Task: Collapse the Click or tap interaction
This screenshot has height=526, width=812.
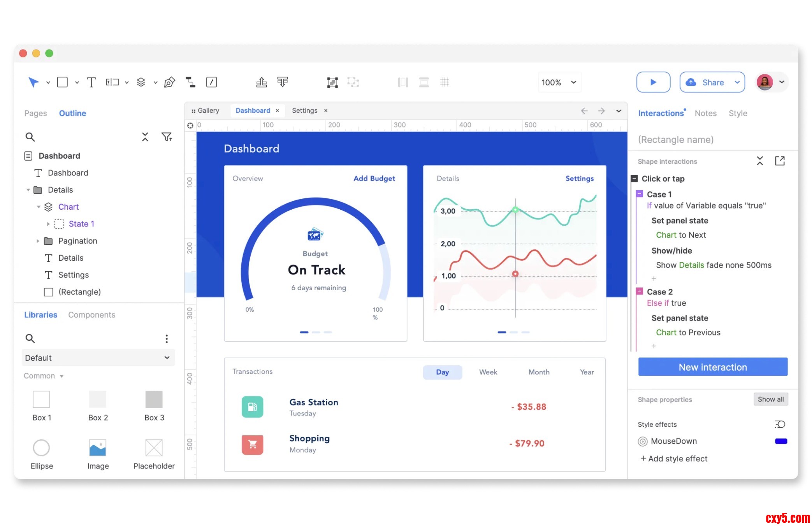Action: (634, 179)
